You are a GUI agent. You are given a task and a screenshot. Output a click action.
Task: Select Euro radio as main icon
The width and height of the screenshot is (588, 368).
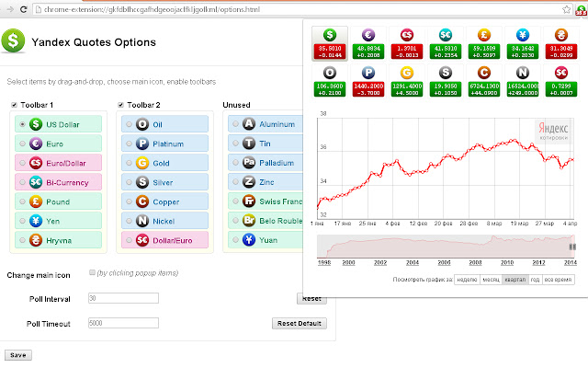(x=22, y=144)
